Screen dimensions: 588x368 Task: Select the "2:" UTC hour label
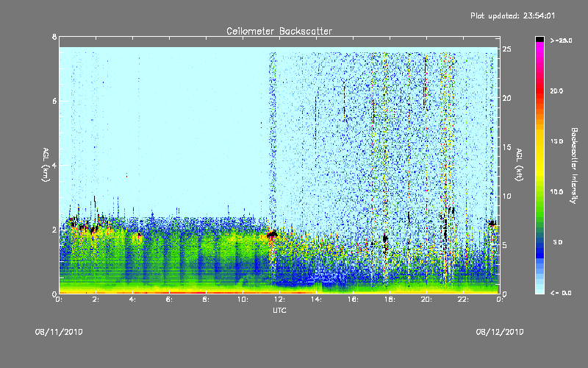tap(96, 300)
